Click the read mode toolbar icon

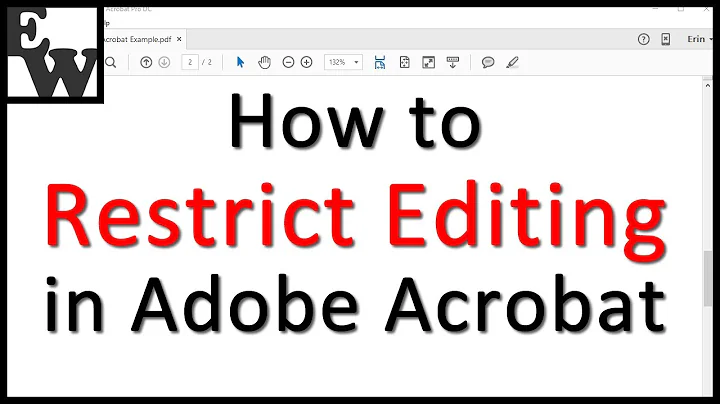point(453,62)
